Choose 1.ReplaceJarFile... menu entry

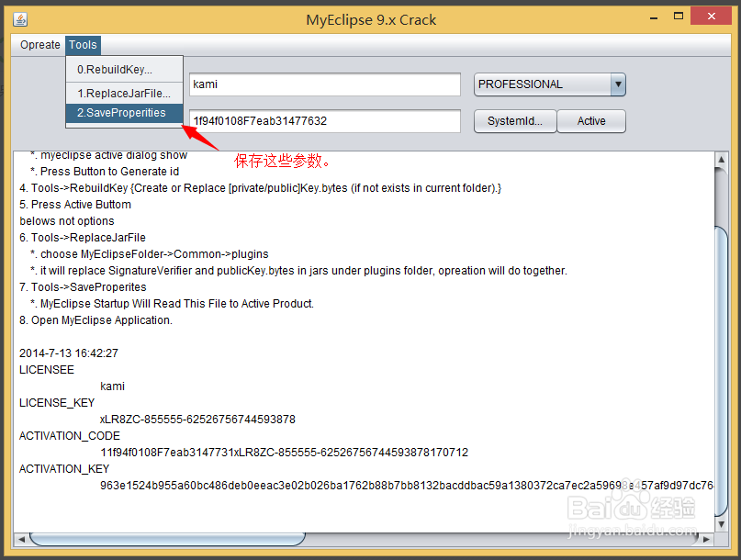click(124, 94)
